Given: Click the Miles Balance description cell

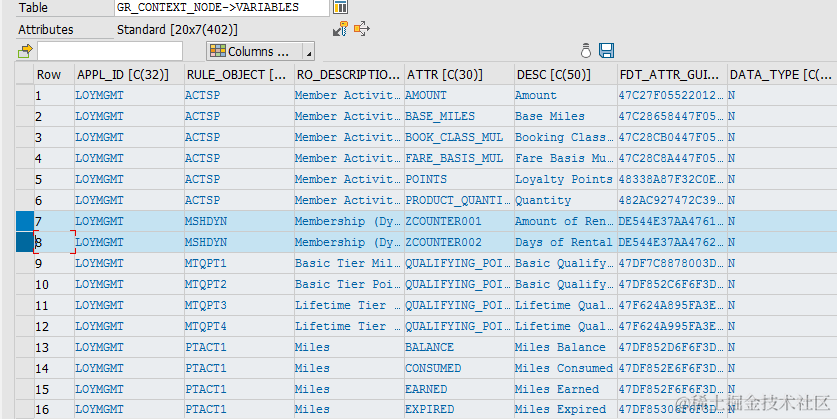Looking at the screenshot, I should [x=566, y=347].
